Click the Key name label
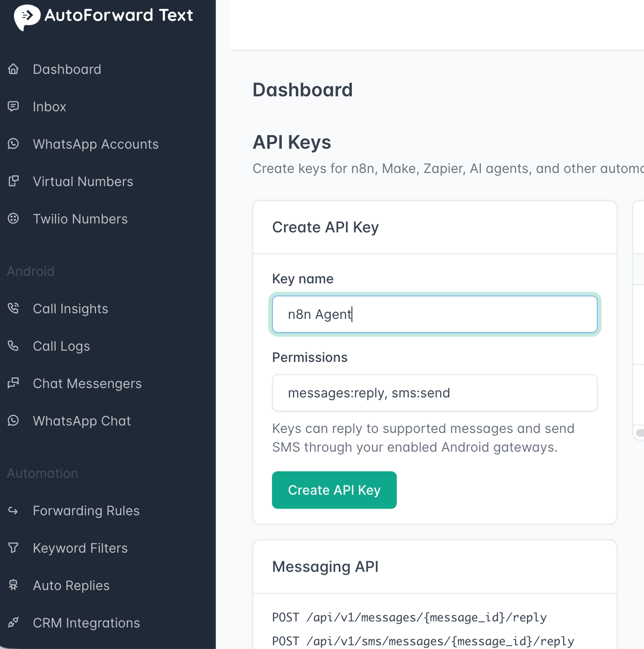The width and height of the screenshot is (644, 649). point(303,279)
